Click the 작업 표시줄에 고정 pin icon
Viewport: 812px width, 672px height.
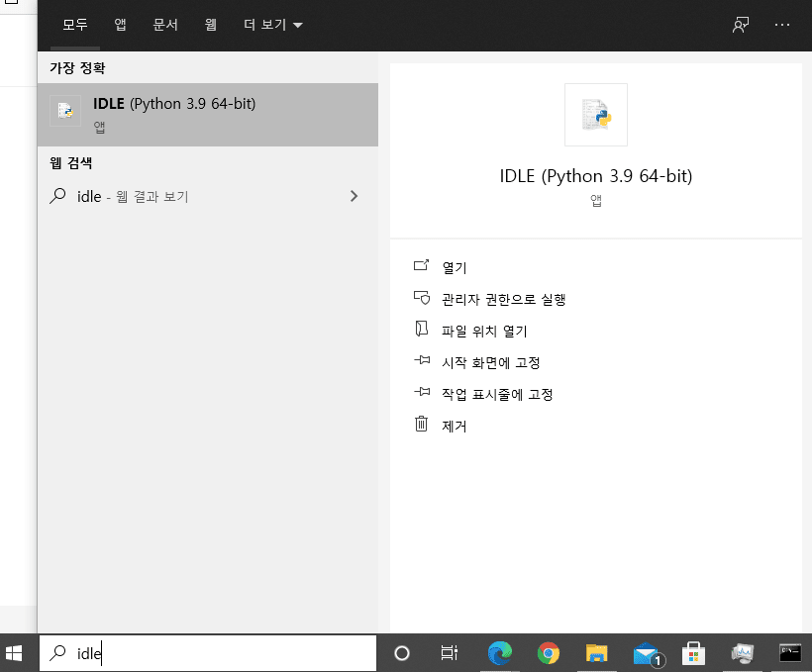click(421, 394)
